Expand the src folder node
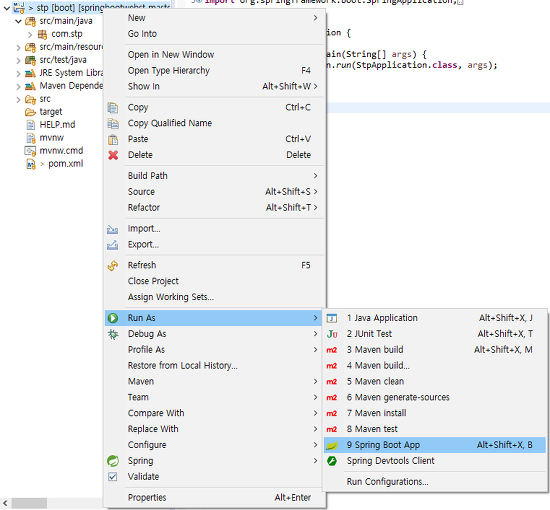Screen dimensions: 550x510 [x=18, y=99]
